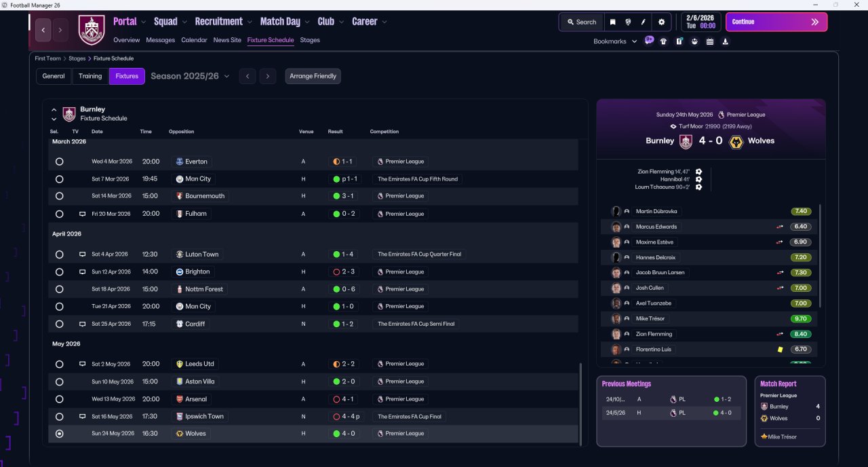Click TV icon on Cardiff fixture row
Viewport: 868px width, 467px height.
[82, 324]
